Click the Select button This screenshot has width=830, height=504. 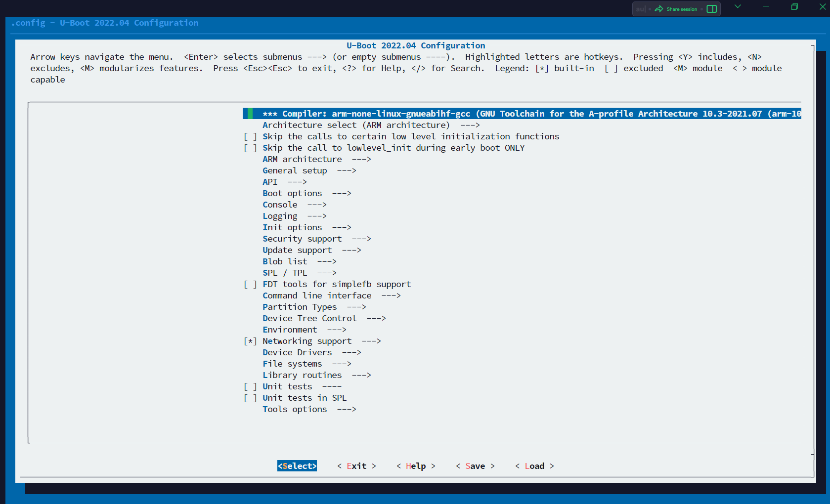click(x=297, y=466)
